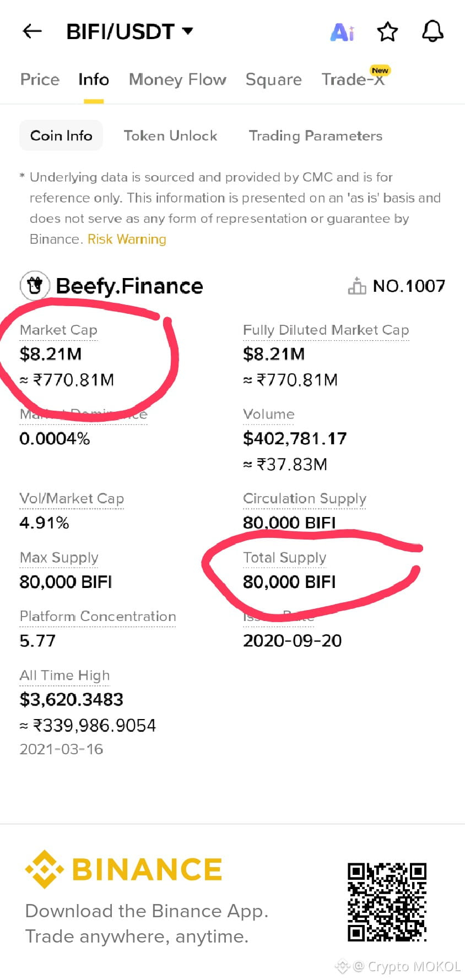Select the Token Unlock sub-tab

coord(170,135)
